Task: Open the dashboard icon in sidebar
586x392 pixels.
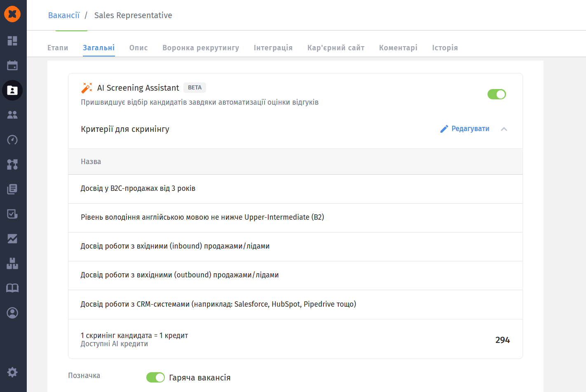Action: point(12,40)
